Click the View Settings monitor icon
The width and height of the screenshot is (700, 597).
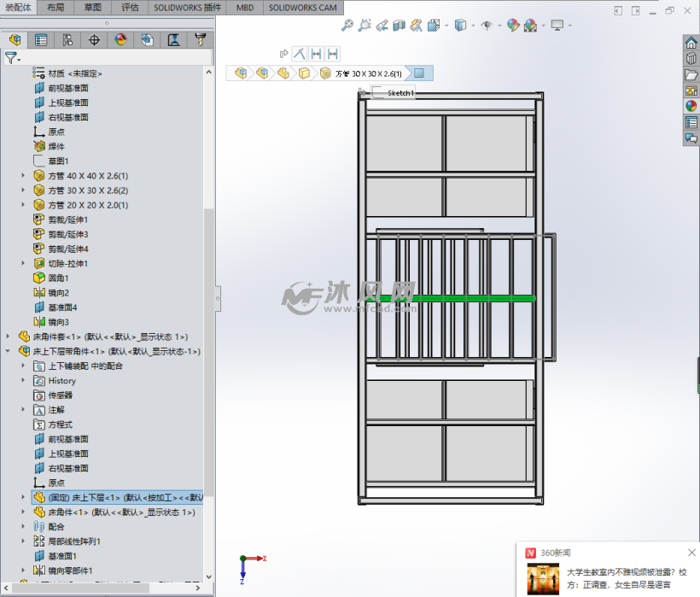click(557, 25)
